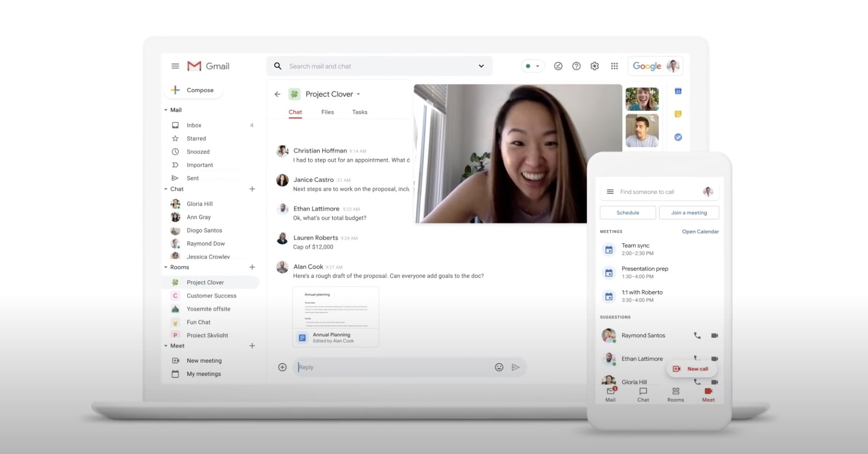The height and width of the screenshot is (454, 868).
Task: Click the send arrow icon
Action: (x=516, y=367)
